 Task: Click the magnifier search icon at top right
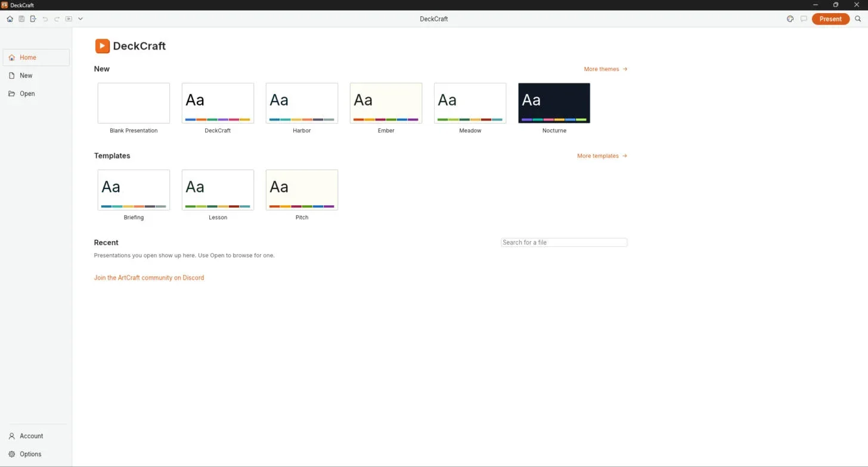click(x=858, y=19)
